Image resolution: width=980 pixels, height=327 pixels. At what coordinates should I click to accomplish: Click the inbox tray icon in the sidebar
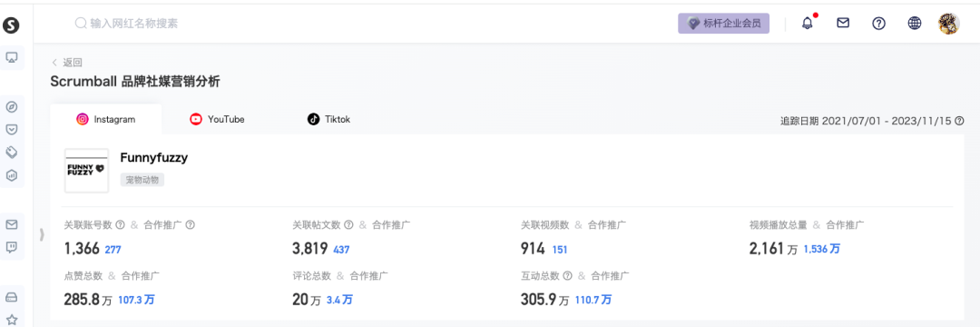click(11, 297)
